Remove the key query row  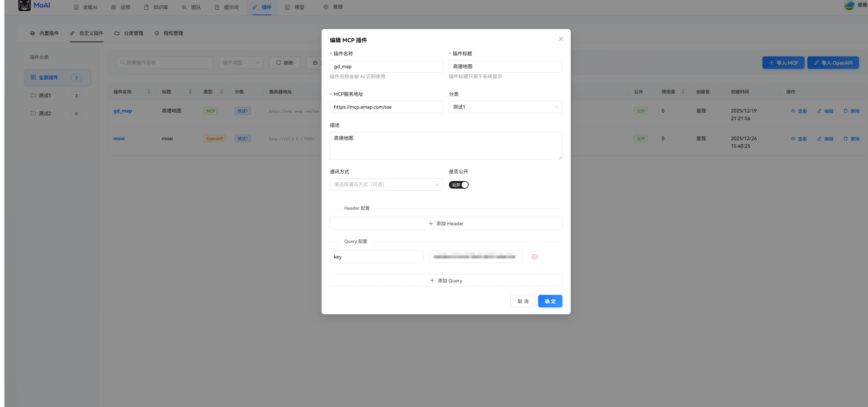click(534, 257)
